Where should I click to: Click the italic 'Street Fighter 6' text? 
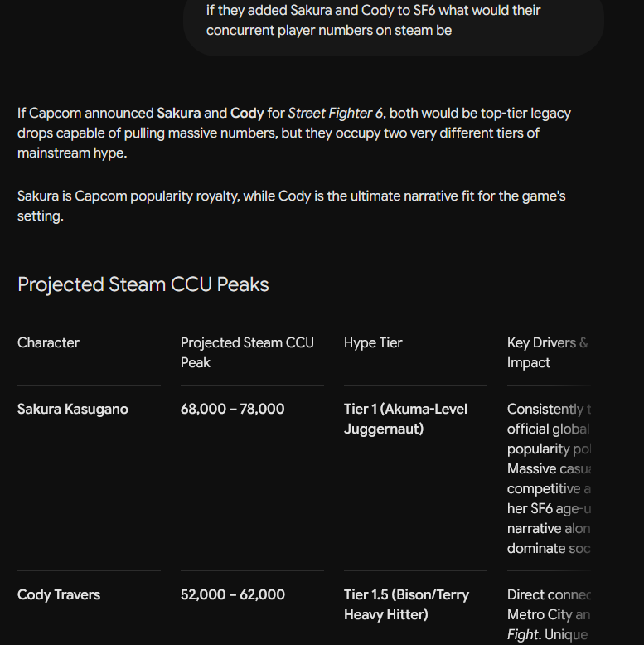coord(335,113)
